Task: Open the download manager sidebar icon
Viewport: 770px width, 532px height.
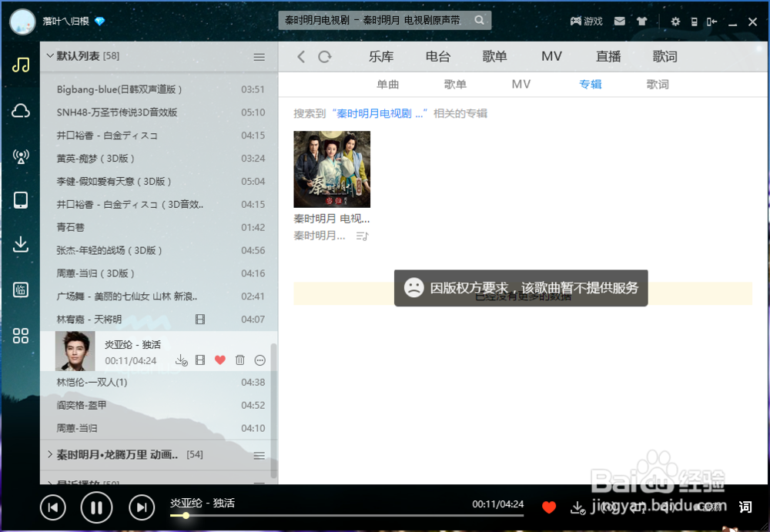Action: point(21,244)
